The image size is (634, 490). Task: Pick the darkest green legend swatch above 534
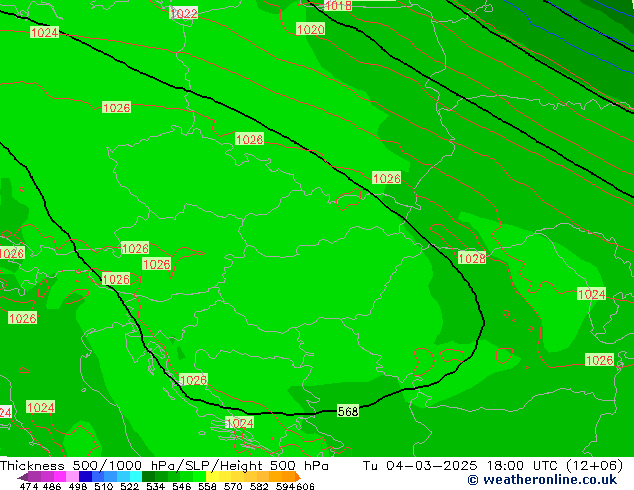[148, 476]
